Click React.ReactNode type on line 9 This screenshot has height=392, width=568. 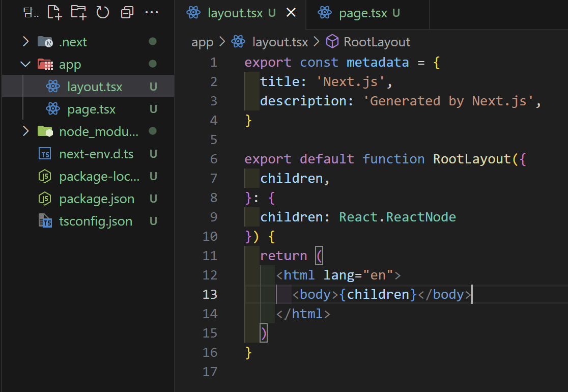397,217
